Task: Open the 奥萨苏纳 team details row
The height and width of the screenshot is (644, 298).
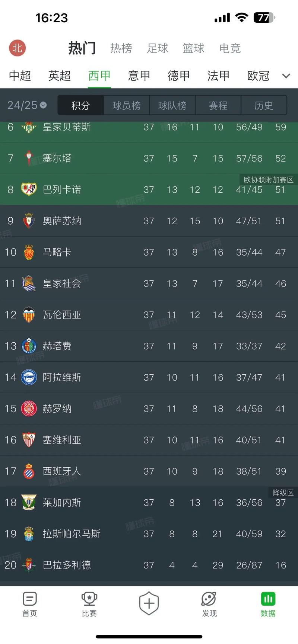Action: [x=149, y=221]
